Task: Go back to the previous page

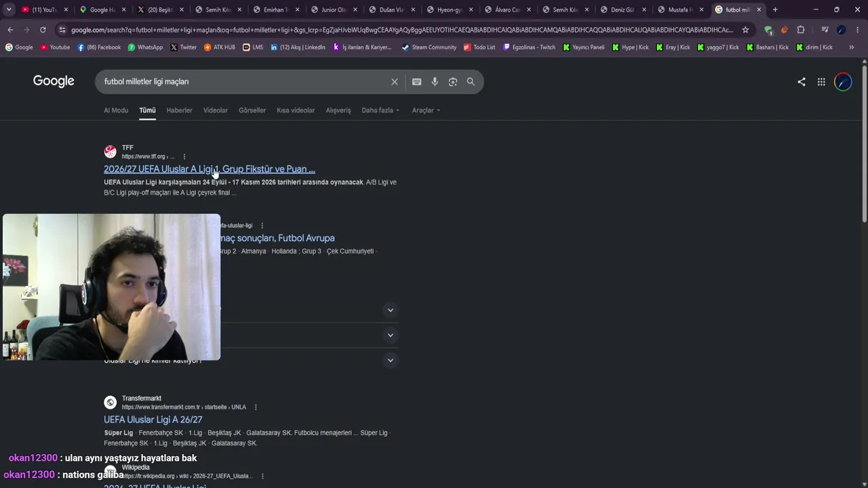Action: tap(10, 30)
